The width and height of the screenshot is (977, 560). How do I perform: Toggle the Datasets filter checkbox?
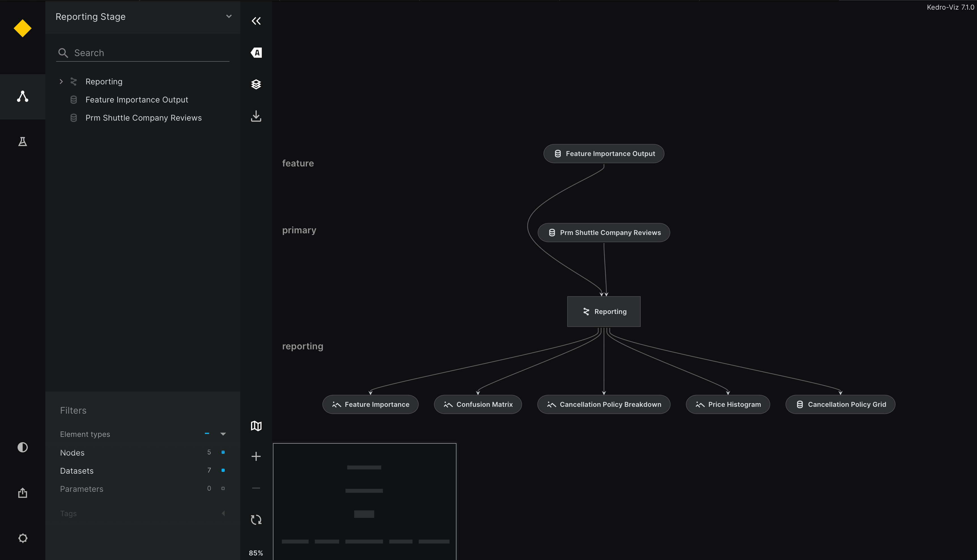[223, 470]
